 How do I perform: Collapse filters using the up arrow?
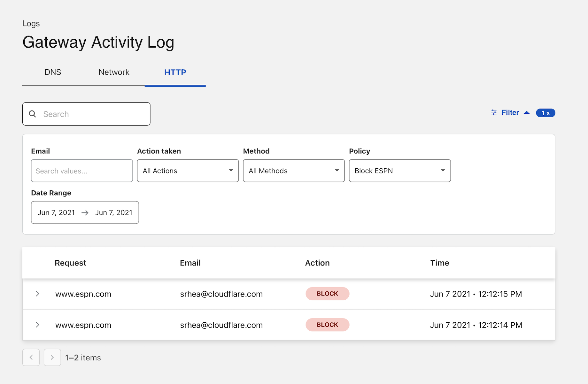pyautogui.click(x=527, y=112)
